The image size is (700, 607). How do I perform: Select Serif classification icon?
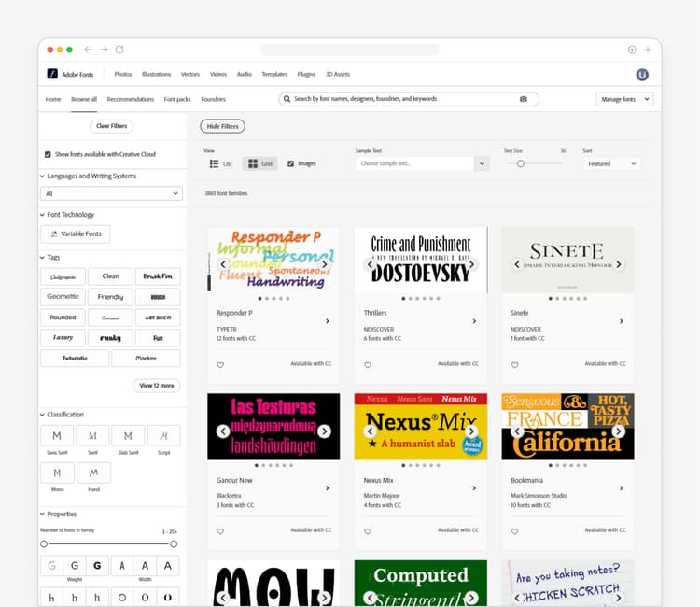[x=92, y=435]
